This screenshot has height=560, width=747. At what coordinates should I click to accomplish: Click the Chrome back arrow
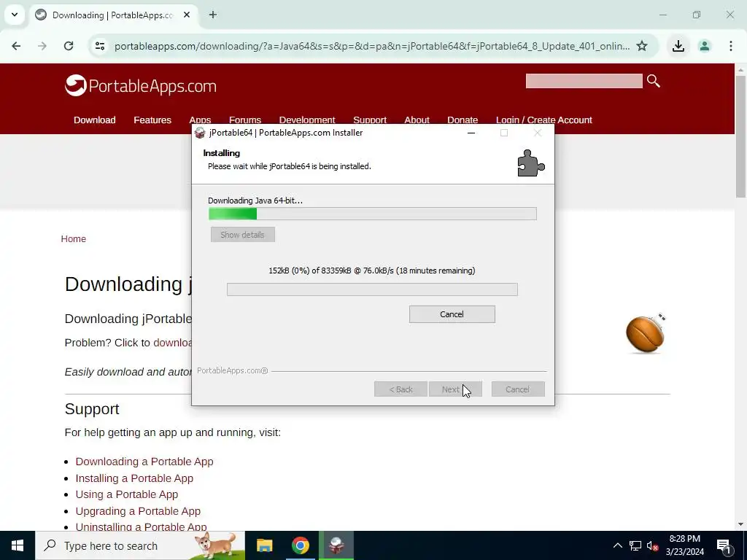click(x=16, y=46)
